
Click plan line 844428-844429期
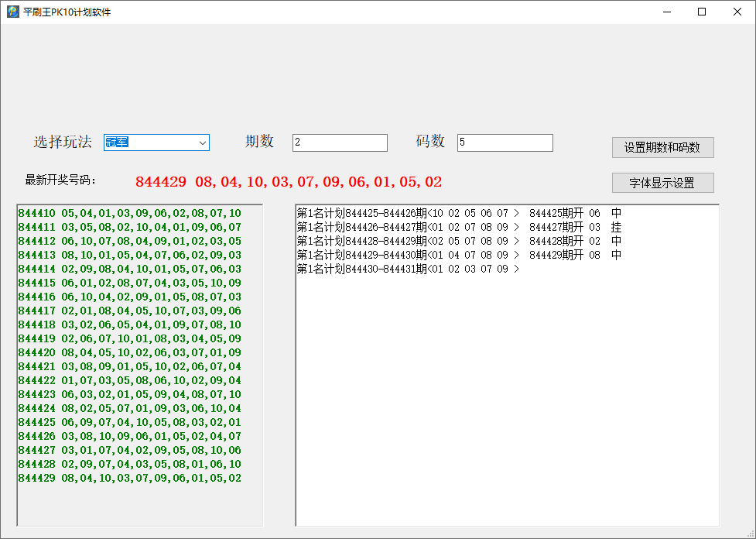tap(459, 242)
